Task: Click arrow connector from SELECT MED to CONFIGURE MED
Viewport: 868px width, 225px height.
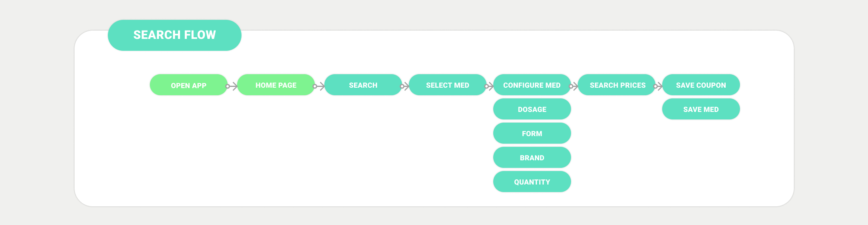Action: pyautogui.click(x=489, y=86)
